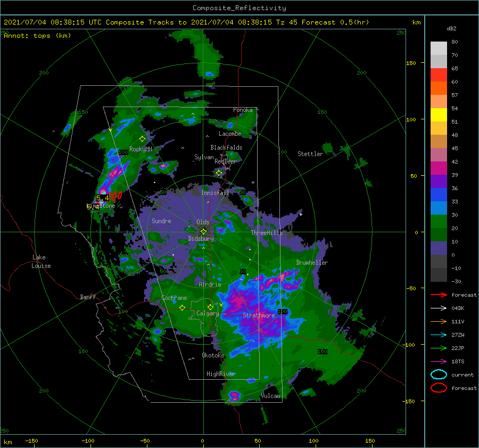Click the '2021/07/04 08:38:15 UTC' timestamp at header start

[x=53, y=22]
